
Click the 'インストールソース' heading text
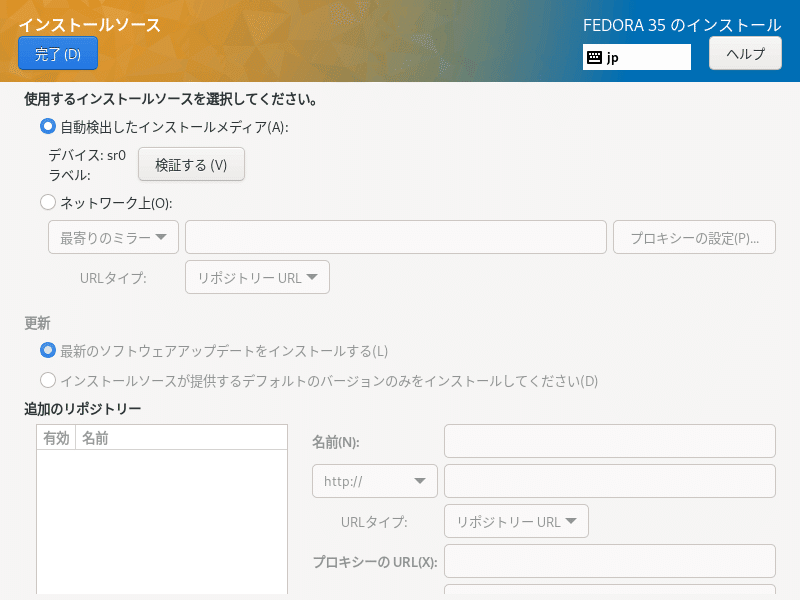pos(89,25)
